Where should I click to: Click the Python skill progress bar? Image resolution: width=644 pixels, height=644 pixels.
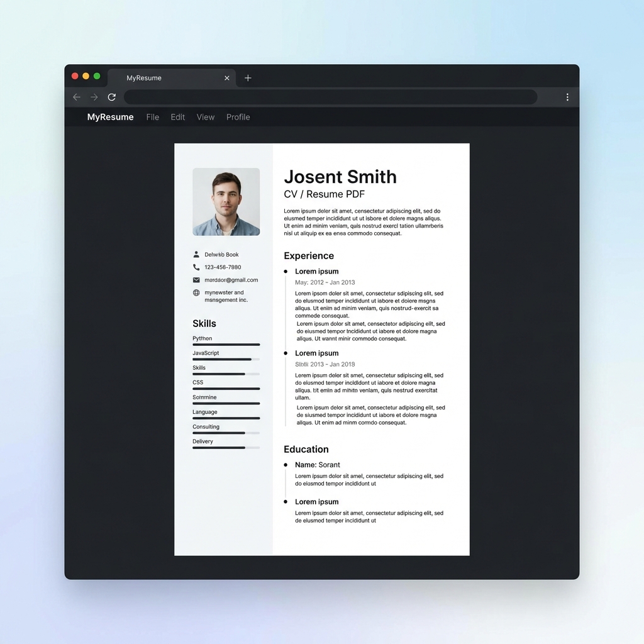(x=226, y=345)
